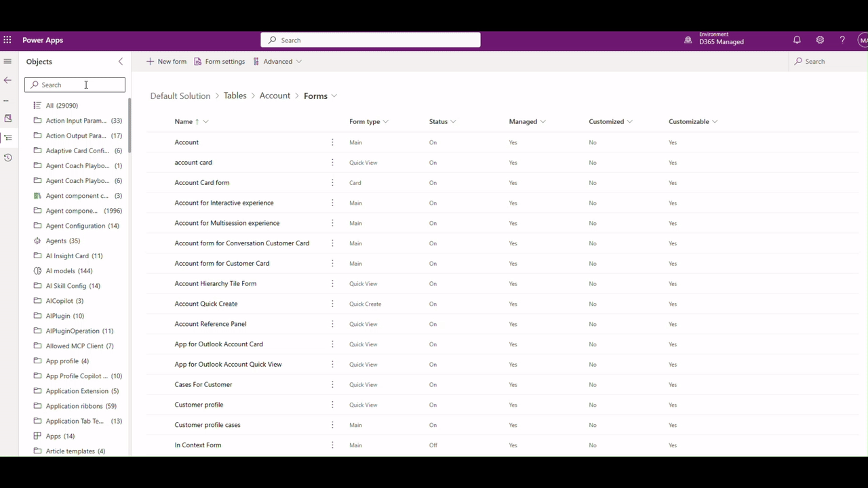Screen dimensions: 868x488
Task: Click the forms list Search box at right
Action: pos(828,62)
